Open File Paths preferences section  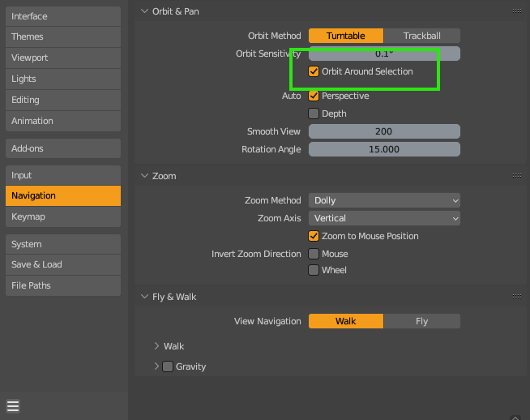pos(63,285)
